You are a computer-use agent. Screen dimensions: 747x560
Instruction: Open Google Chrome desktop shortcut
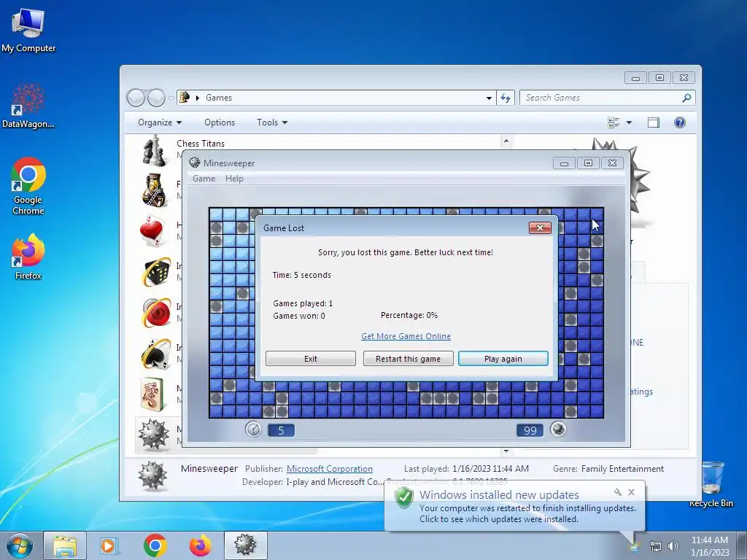[28, 186]
